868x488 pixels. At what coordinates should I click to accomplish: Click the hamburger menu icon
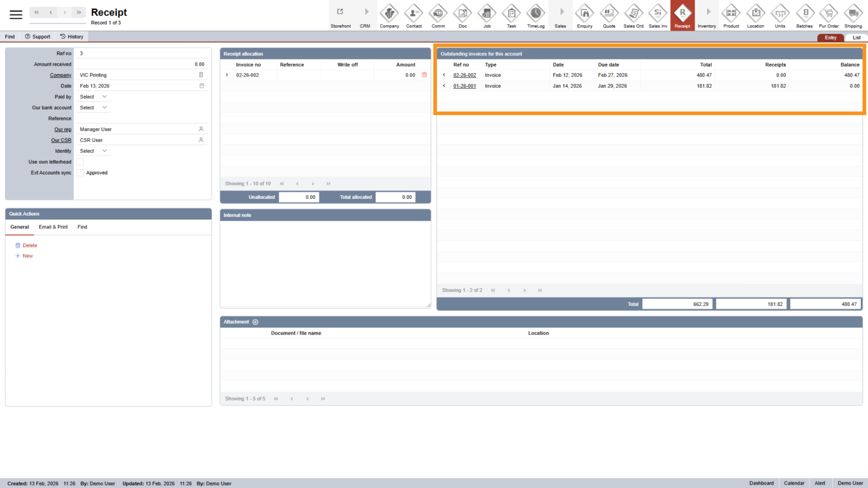pos(16,14)
